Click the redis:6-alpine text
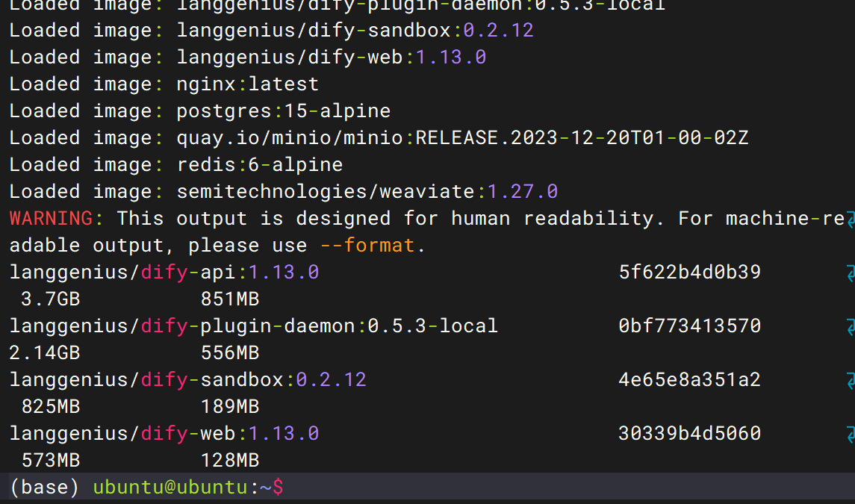855x504 pixels. [x=260, y=164]
